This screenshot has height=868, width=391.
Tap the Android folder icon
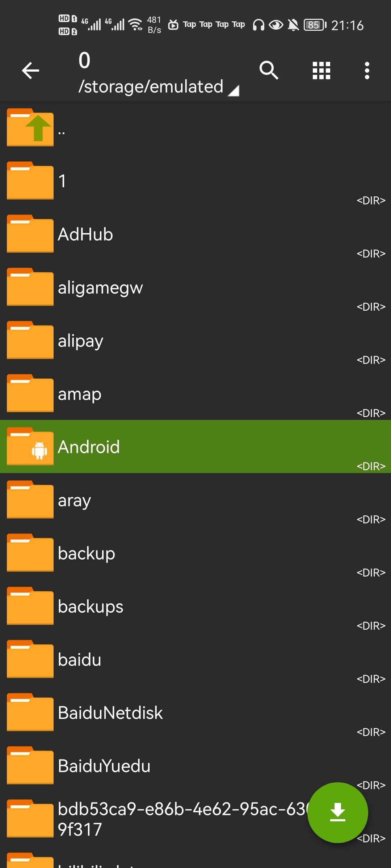tap(30, 446)
